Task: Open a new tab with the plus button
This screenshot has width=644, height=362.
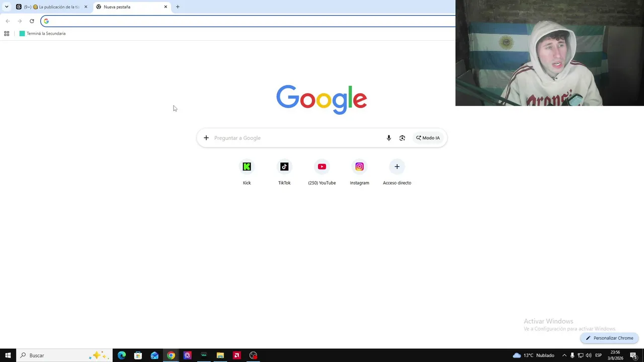Action: click(x=178, y=7)
